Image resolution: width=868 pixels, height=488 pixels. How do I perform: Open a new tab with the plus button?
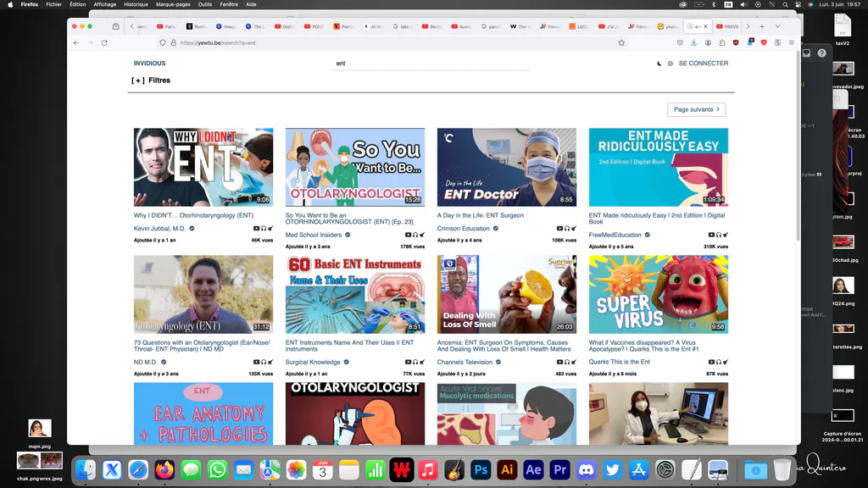(762, 26)
